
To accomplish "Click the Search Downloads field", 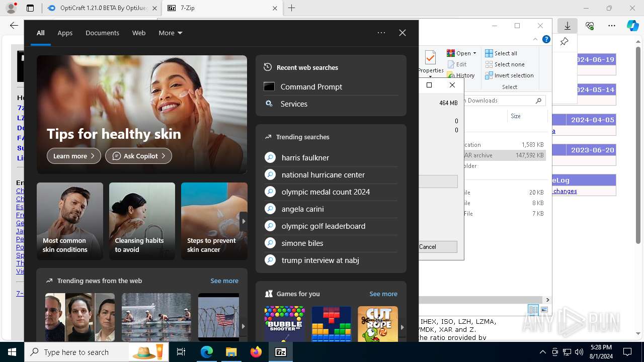I will click(504, 101).
